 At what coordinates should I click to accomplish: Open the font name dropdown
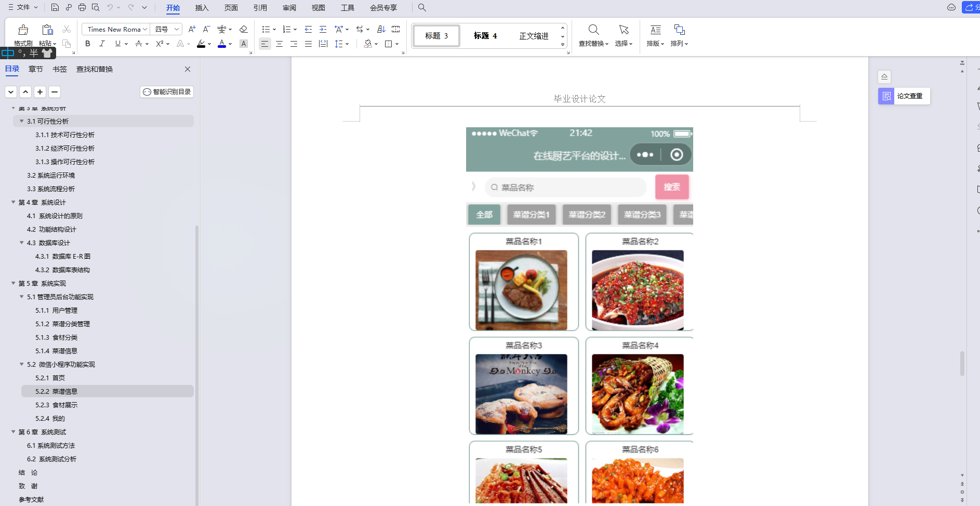click(x=145, y=29)
